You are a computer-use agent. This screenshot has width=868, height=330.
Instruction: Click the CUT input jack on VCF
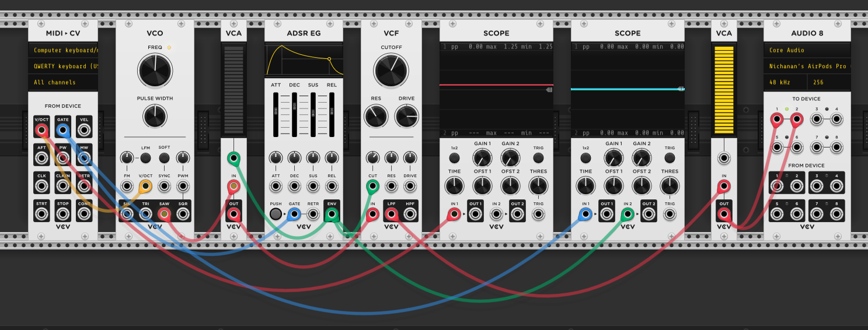tap(372, 187)
